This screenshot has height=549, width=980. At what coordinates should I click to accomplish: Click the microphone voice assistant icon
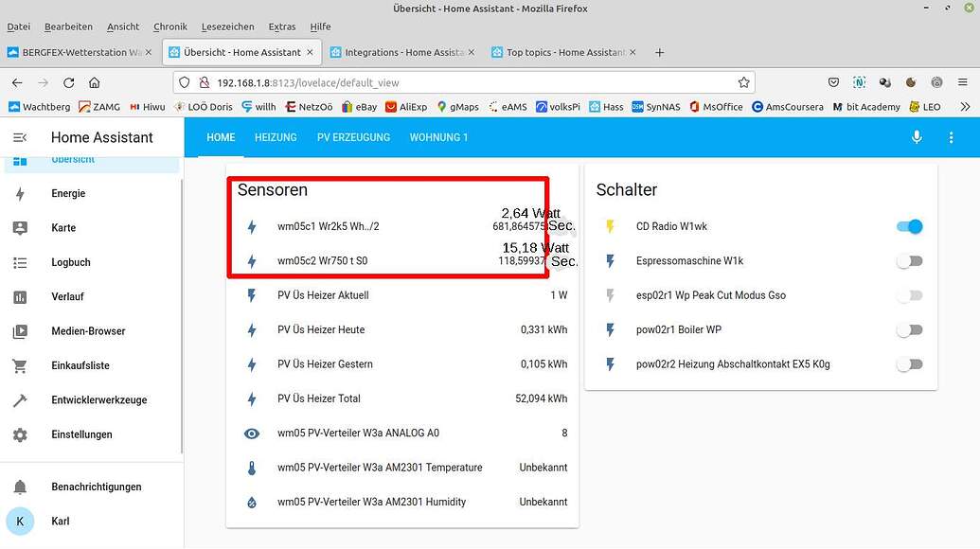[x=917, y=137]
